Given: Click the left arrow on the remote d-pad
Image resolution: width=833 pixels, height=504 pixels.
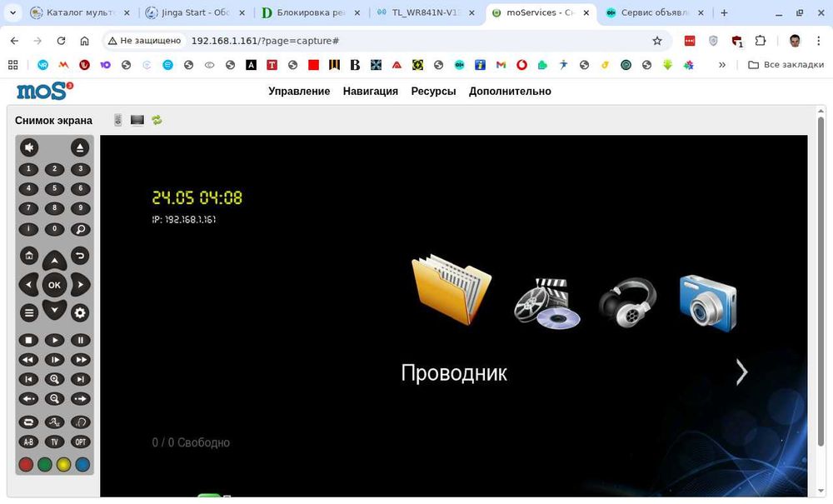Looking at the screenshot, I should (x=28, y=285).
